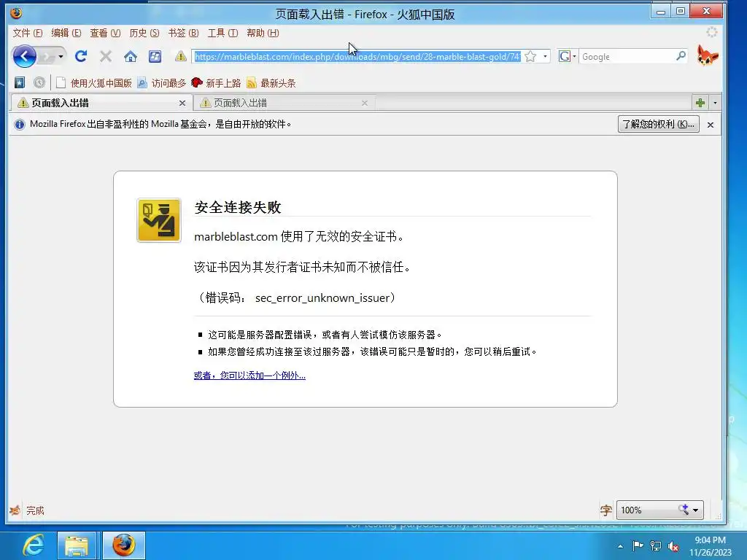The image size is (747, 560).
Task: Focus the Google search box
Action: 627,57
